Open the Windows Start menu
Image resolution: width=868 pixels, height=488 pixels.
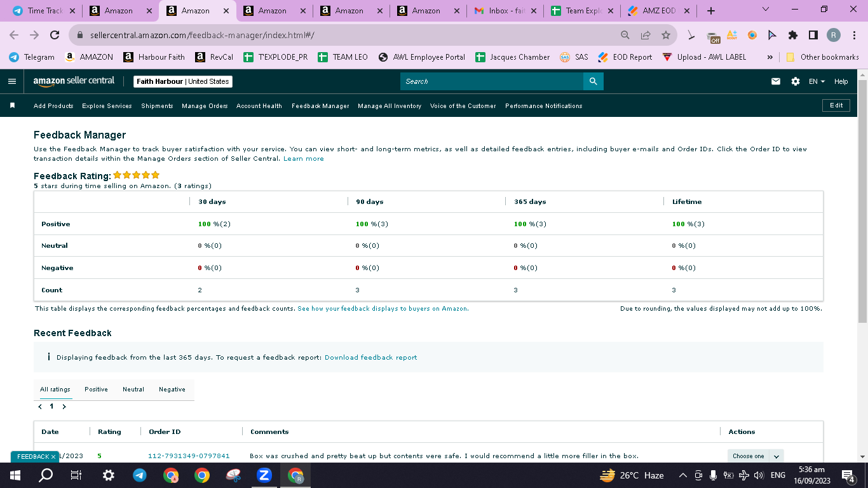(x=15, y=475)
